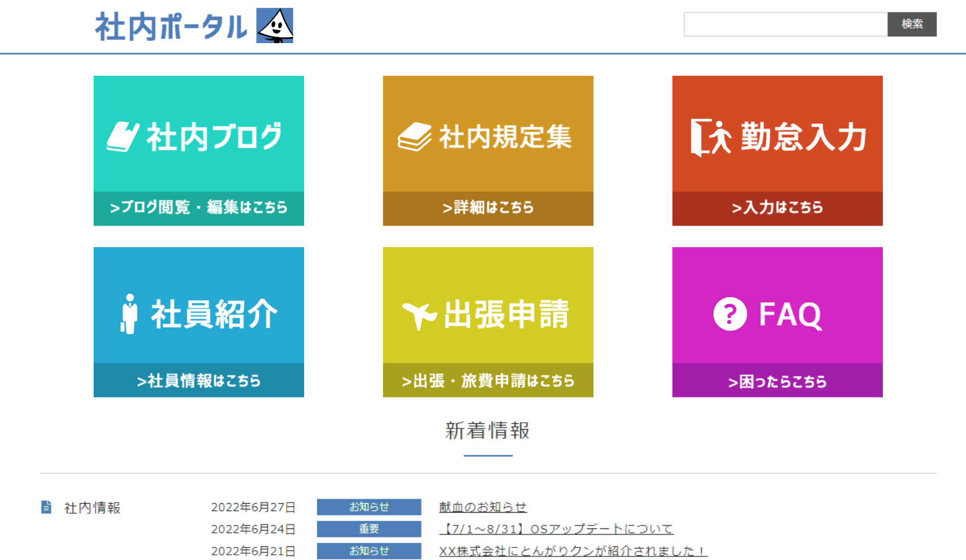
Task: Click the お知らせ tag for 2022年6月21日
Action: pyautogui.click(x=369, y=551)
